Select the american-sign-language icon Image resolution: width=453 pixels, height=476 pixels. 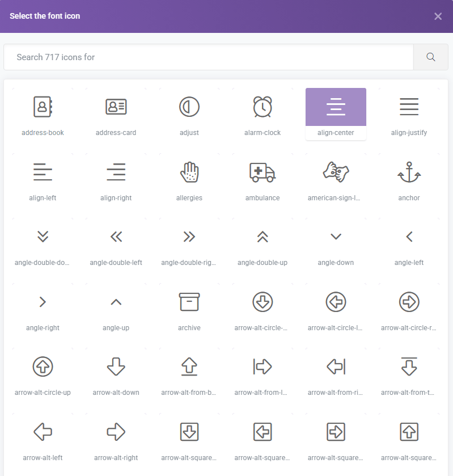(x=336, y=172)
